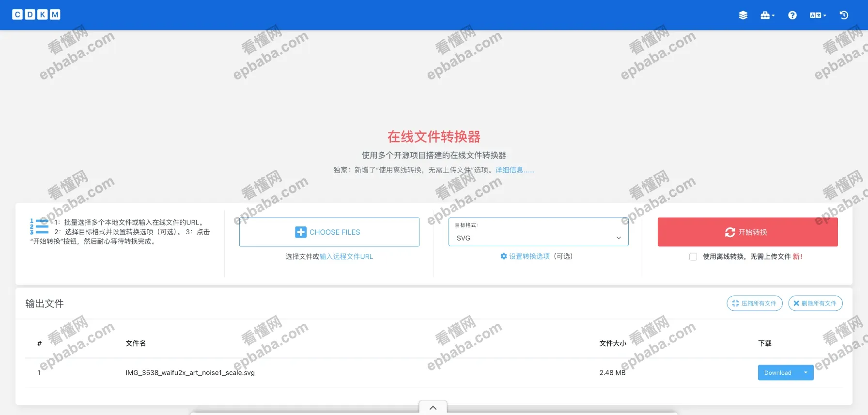Enable the 使用离线转换 checkbox
The height and width of the screenshot is (415, 868).
coord(693,256)
